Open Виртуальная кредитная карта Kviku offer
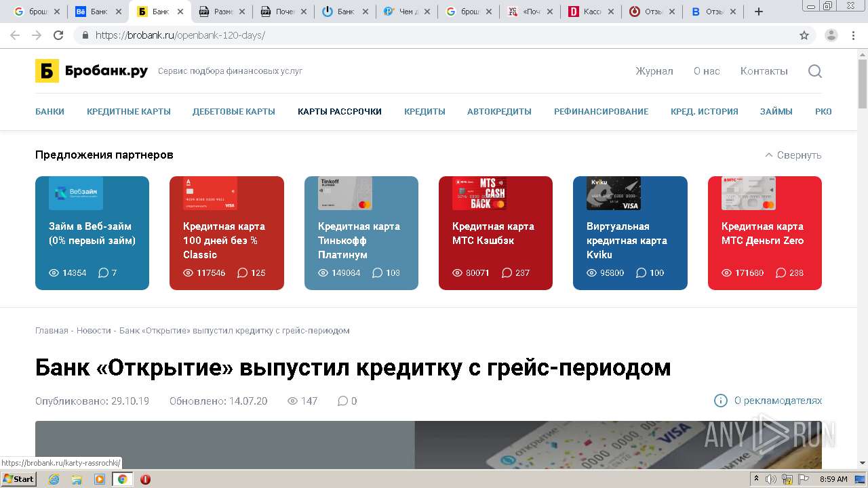Screen dimensions: 868x488 pyautogui.click(x=630, y=233)
